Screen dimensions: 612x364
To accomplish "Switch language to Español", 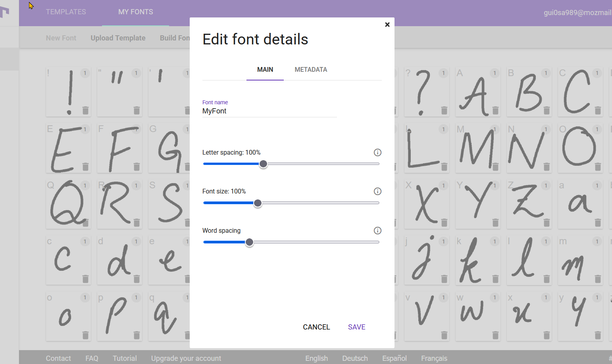I will 395,358.
